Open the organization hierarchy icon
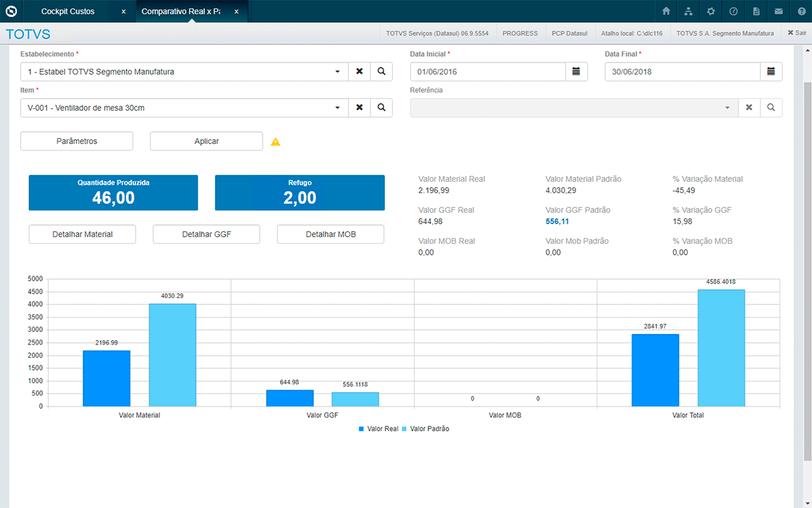The image size is (812, 508). (x=688, y=11)
